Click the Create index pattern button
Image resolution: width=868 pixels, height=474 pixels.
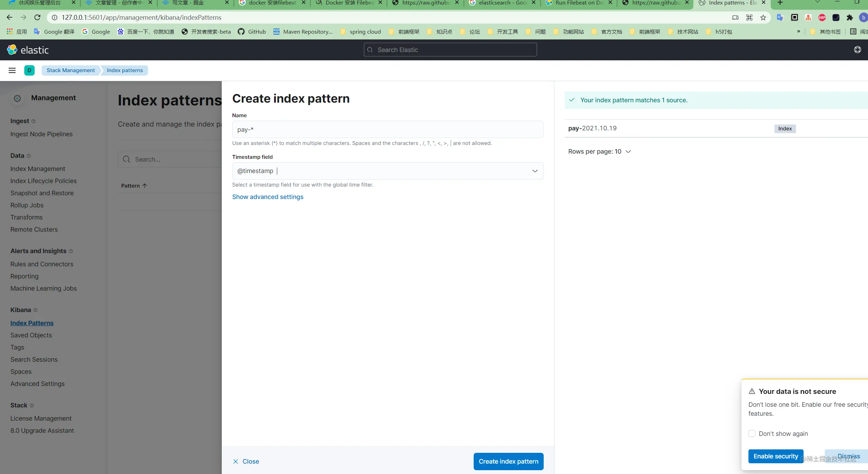(x=508, y=461)
